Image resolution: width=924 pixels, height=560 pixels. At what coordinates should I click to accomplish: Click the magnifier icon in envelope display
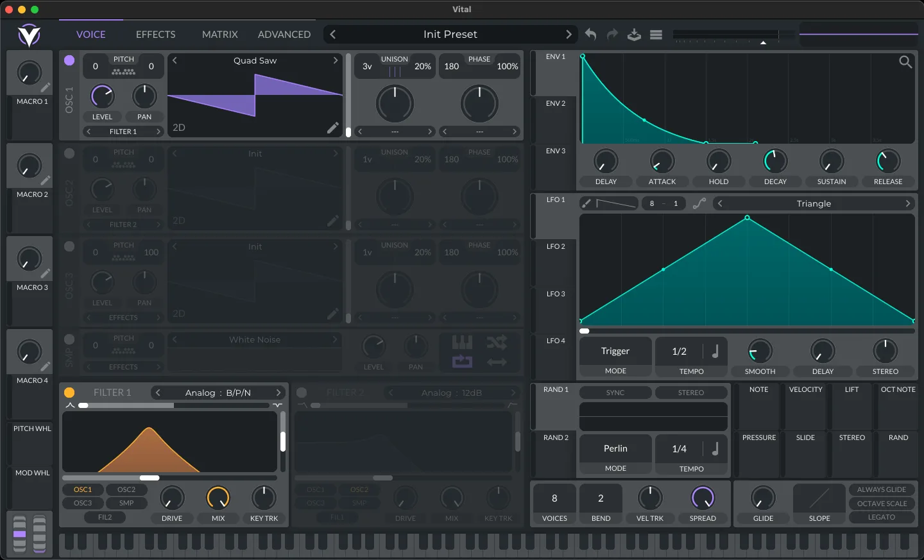tap(905, 62)
